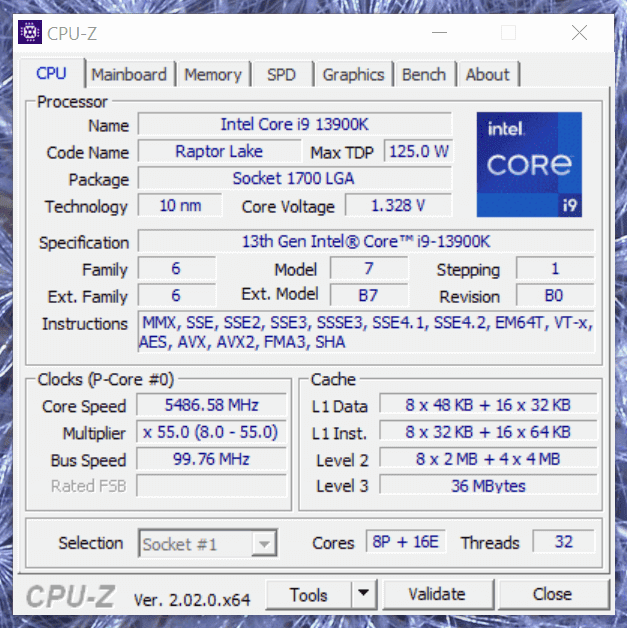Open the Bench tab

(x=424, y=75)
